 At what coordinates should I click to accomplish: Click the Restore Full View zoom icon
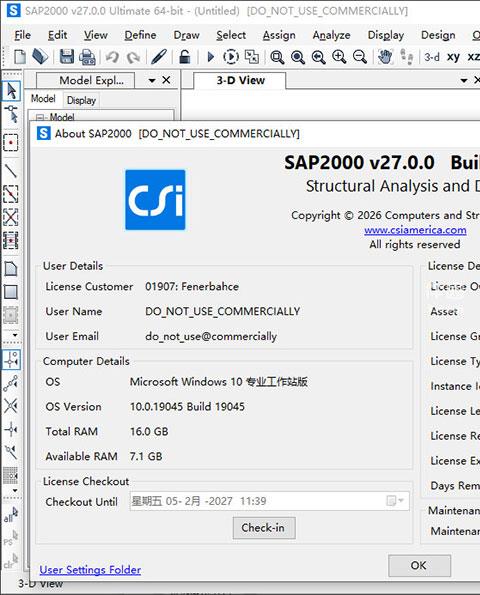pos(298,57)
